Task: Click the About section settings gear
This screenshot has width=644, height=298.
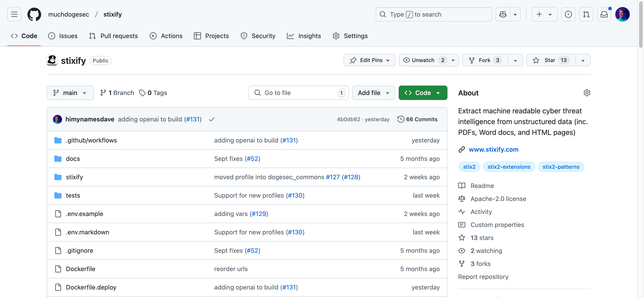Action: pos(587,93)
